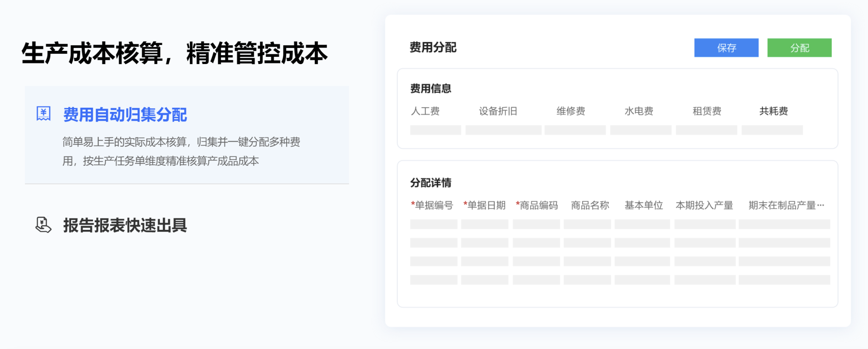This screenshot has width=868, height=349.
Task: Click the highlighted 共耗费 expense tab
Action: [x=773, y=111]
